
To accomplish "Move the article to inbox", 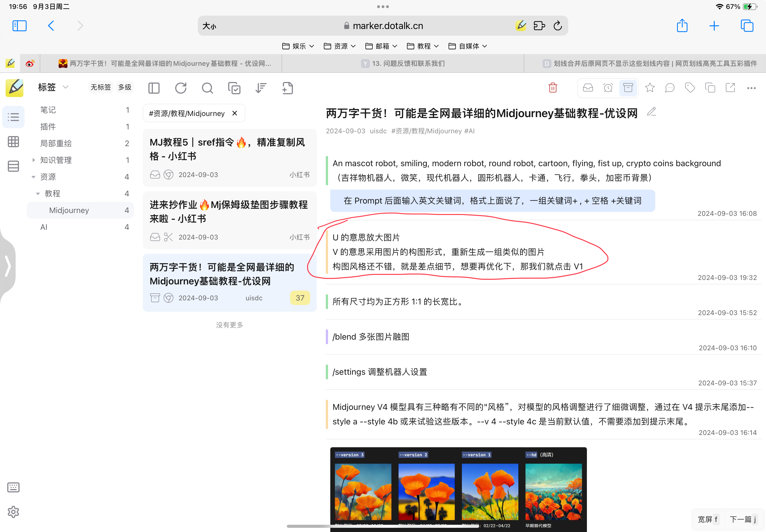I will (x=587, y=88).
